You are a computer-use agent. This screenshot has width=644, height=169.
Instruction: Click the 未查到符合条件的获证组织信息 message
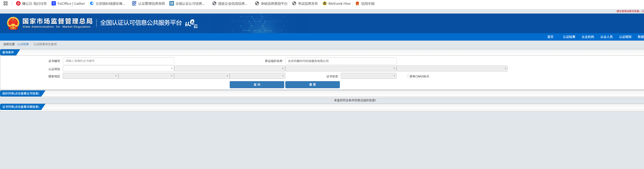pos(355,100)
